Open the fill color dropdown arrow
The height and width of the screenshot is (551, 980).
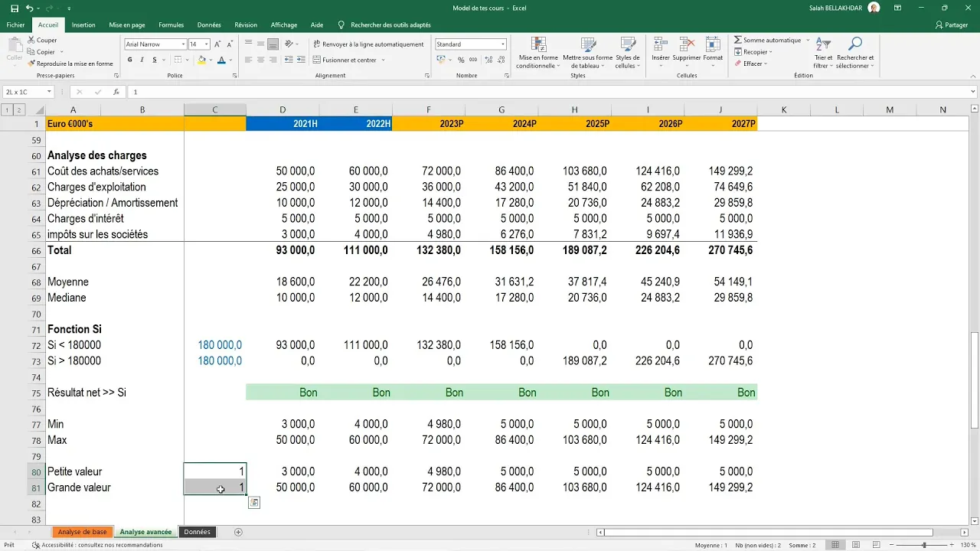tap(210, 60)
